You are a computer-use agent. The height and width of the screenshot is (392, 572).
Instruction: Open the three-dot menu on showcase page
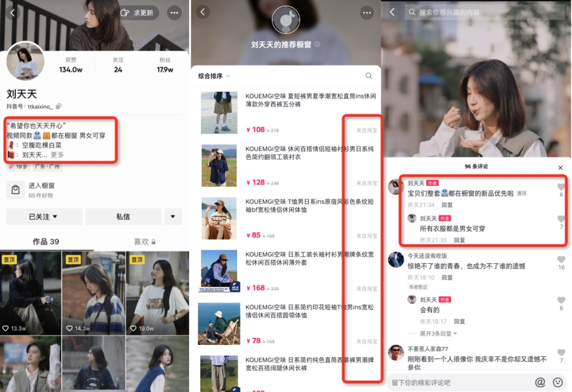pos(367,13)
